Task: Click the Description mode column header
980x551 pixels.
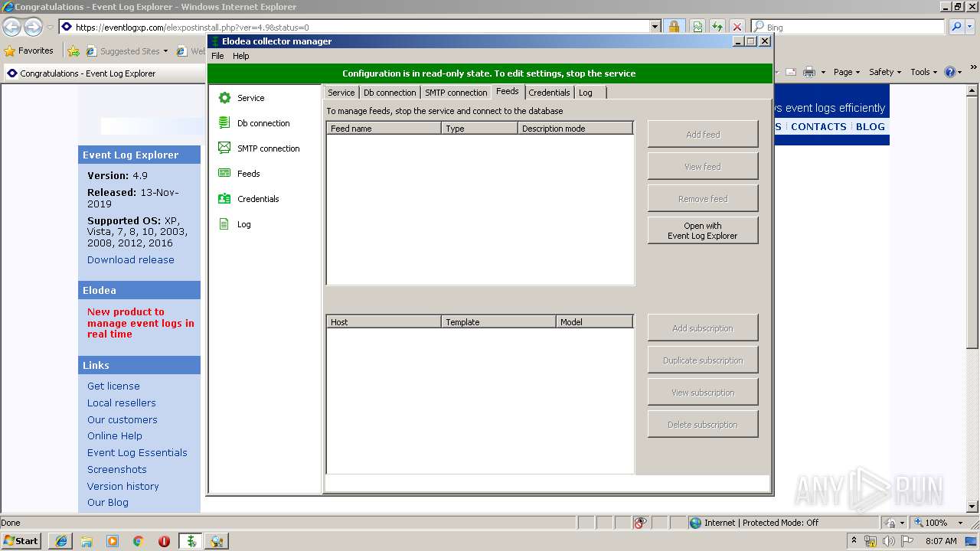Action: (575, 129)
